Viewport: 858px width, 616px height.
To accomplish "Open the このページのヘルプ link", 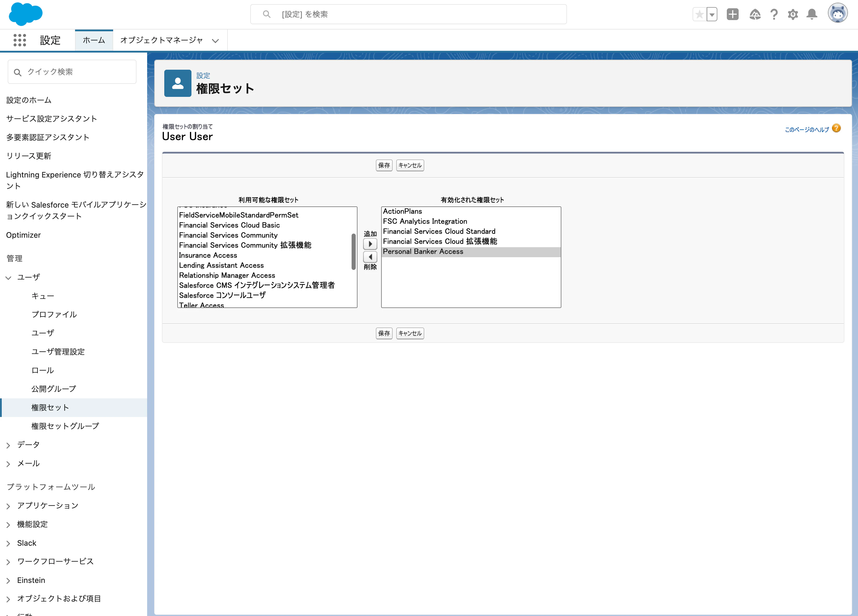I will (x=807, y=130).
